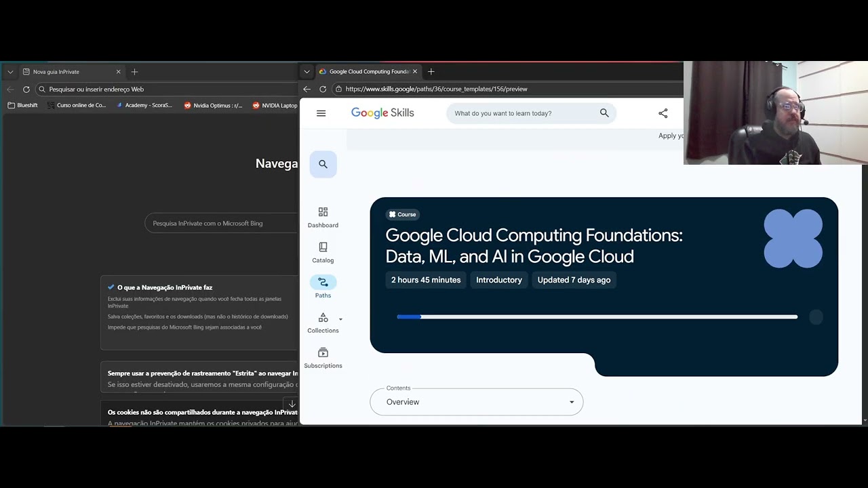Click the magnifier icon in Google Skills search
The width and height of the screenshot is (868, 488).
pos(604,113)
